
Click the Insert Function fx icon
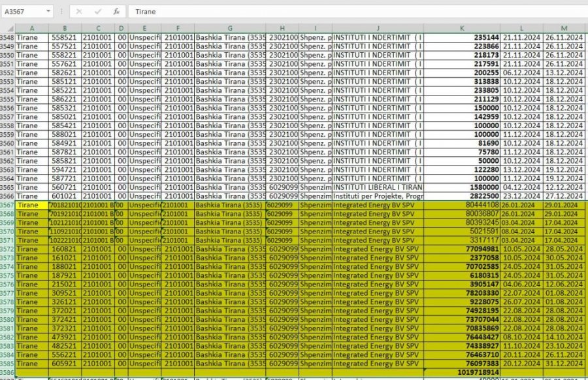(116, 12)
